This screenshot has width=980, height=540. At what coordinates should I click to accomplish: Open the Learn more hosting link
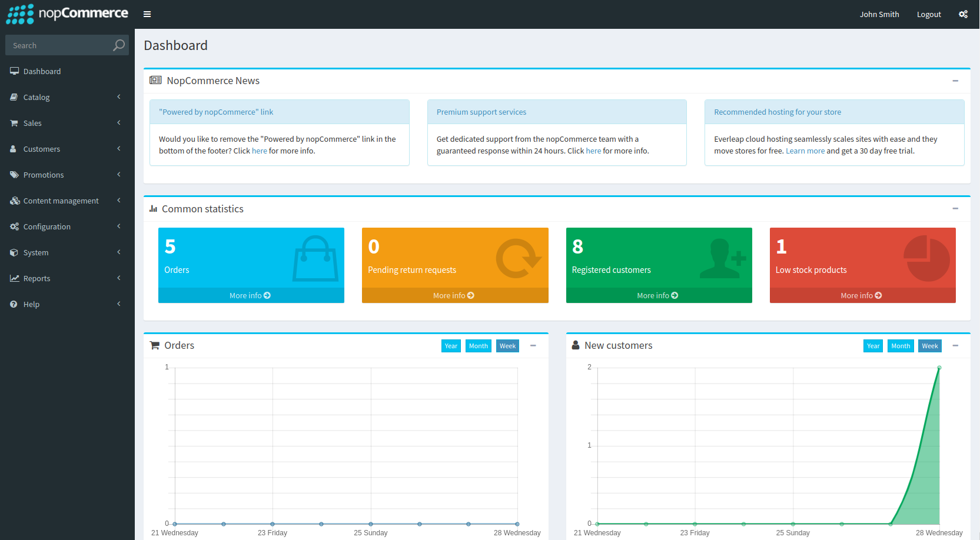coord(805,151)
